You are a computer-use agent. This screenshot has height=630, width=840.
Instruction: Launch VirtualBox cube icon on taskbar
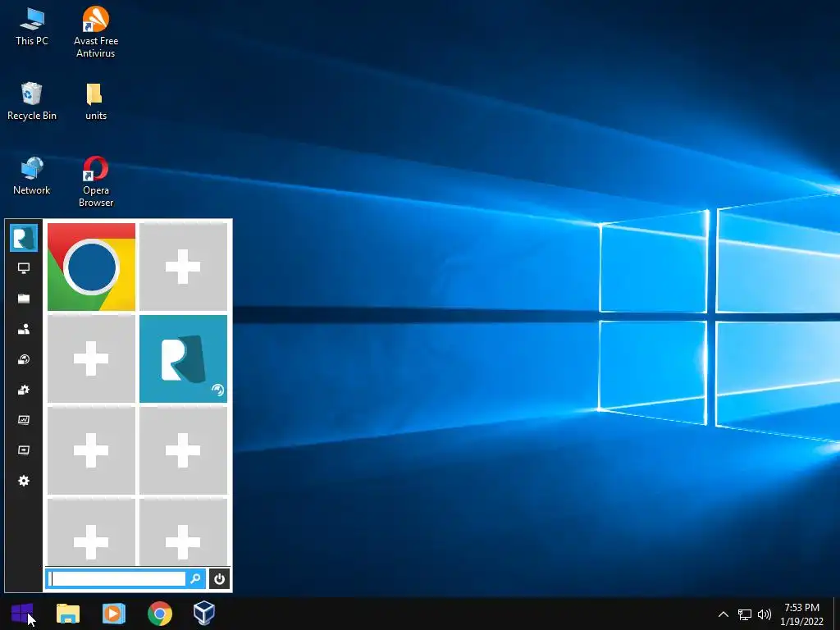click(x=204, y=614)
